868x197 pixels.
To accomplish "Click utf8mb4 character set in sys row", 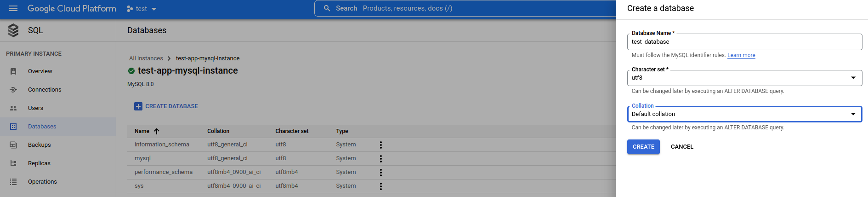I will tap(287, 186).
